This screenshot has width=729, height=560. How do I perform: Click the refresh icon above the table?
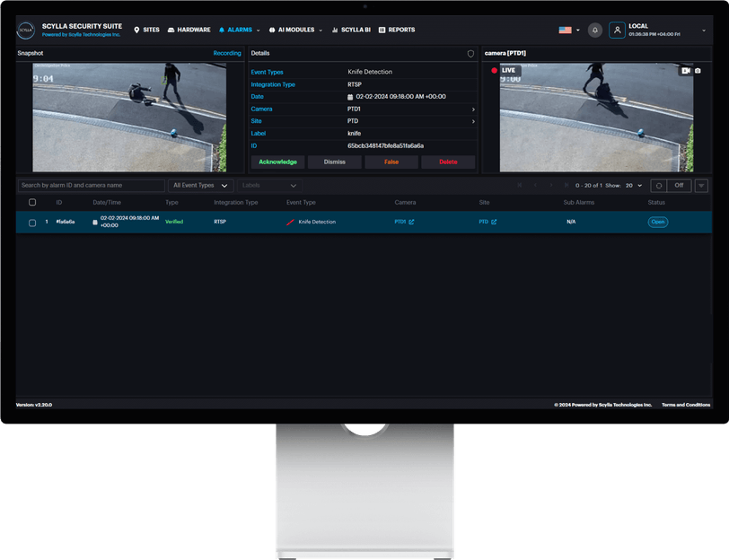point(658,186)
